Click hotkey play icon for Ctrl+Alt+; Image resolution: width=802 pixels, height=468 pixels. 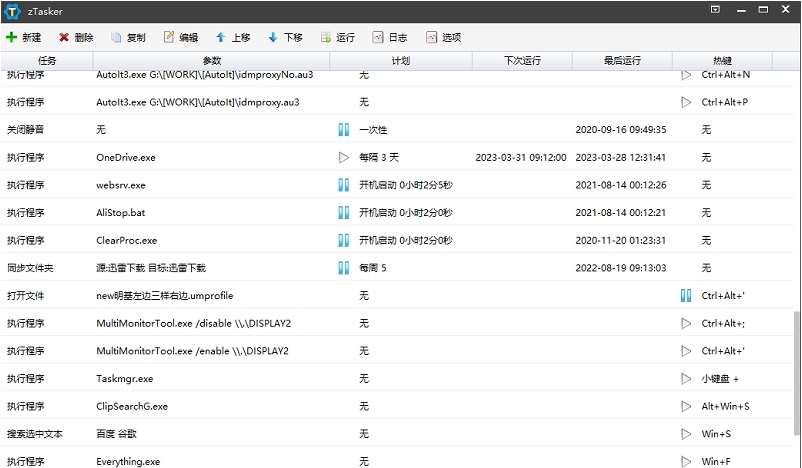click(x=686, y=323)
